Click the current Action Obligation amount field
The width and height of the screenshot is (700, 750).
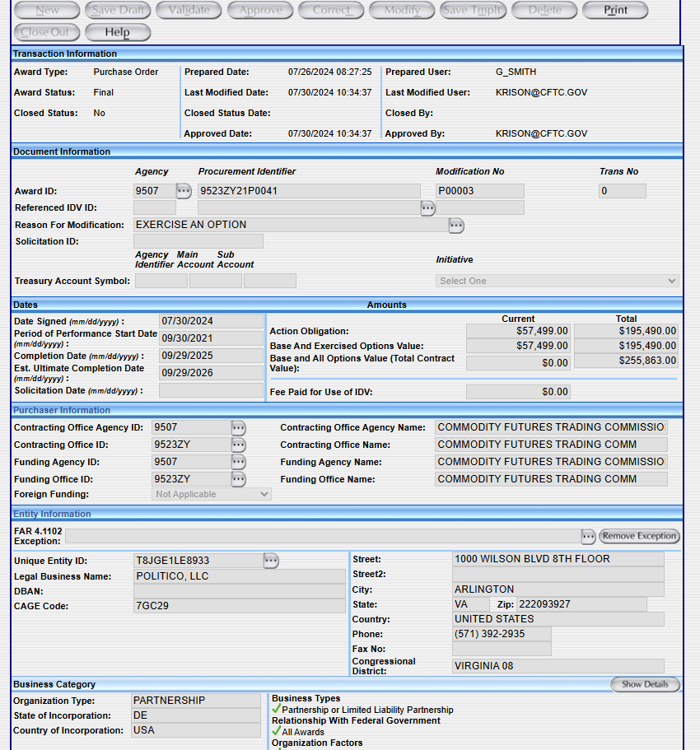point(518,331)
